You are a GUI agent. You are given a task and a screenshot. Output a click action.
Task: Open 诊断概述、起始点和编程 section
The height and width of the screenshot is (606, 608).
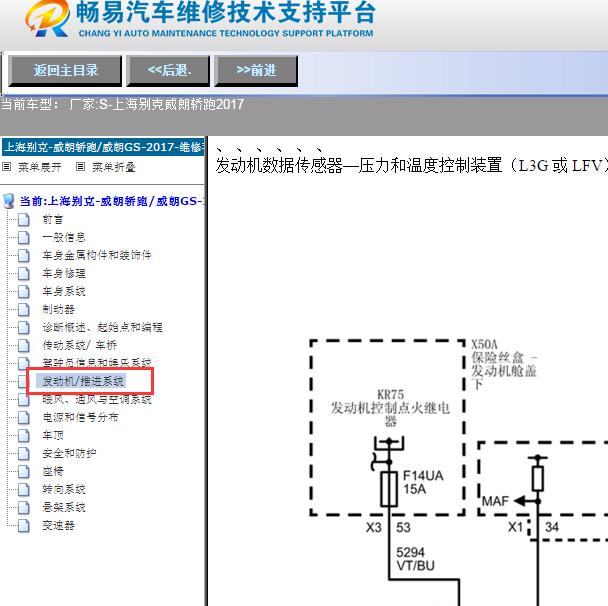[102, 327]
